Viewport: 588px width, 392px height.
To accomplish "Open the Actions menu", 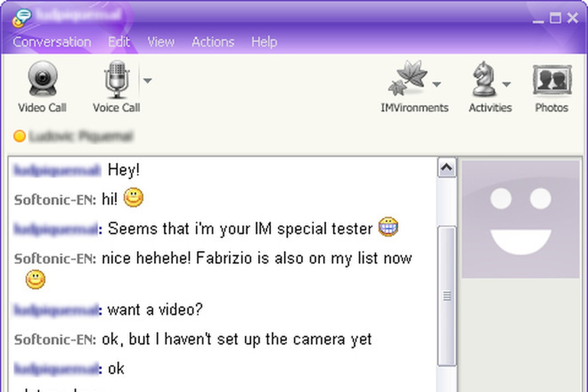I will 213,42.
